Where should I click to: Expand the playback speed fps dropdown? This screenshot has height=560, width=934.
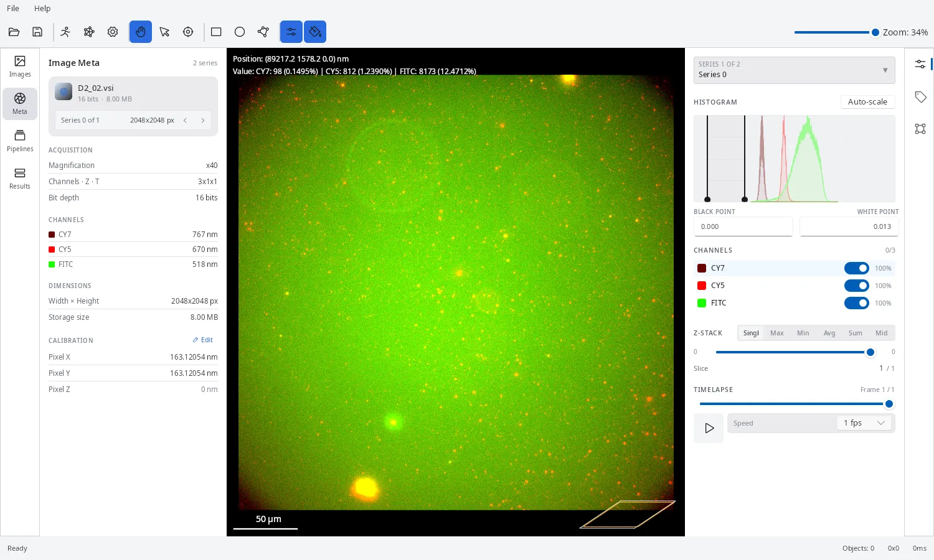[864, 423]
